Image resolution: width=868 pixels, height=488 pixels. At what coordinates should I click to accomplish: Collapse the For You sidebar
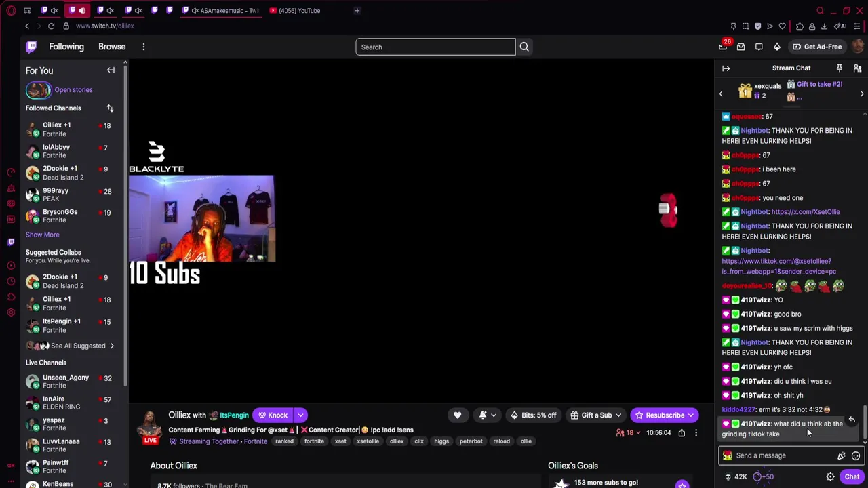coord(111,70)
